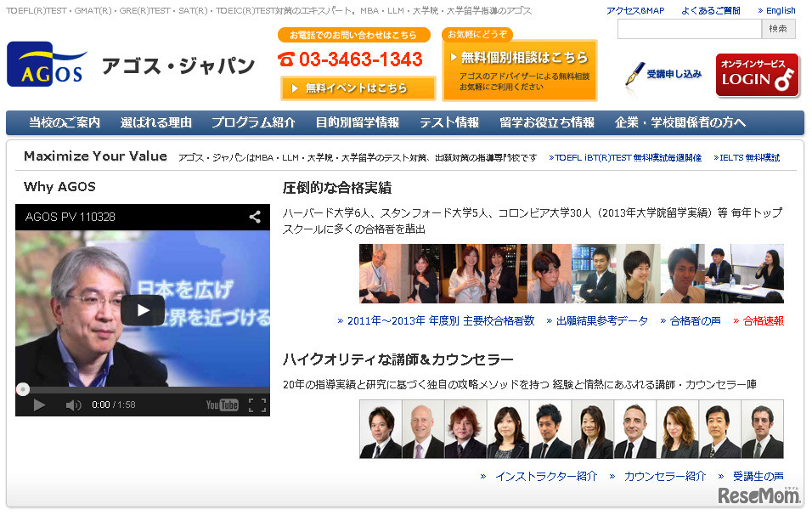Image resolution: width=812 pixels, height=515 pixels.
Task: Click IELTS 無料模試 link
Action: click(747, 157)
